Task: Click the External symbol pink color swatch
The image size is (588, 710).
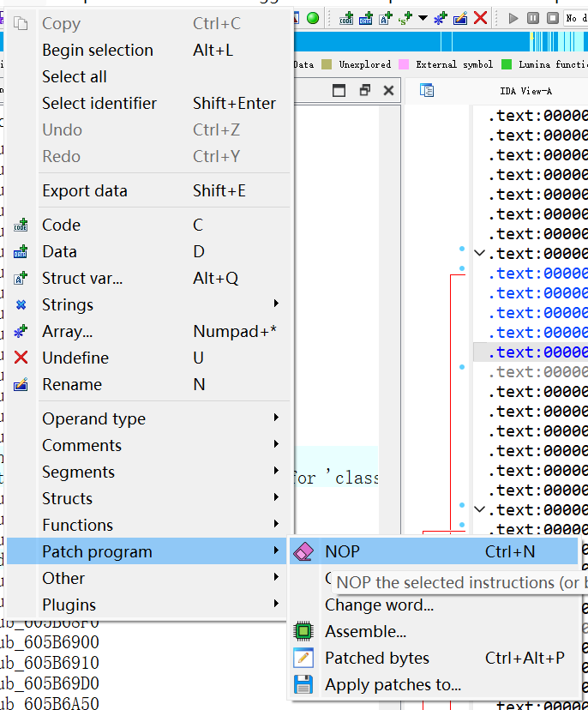Action: (404, 64)
